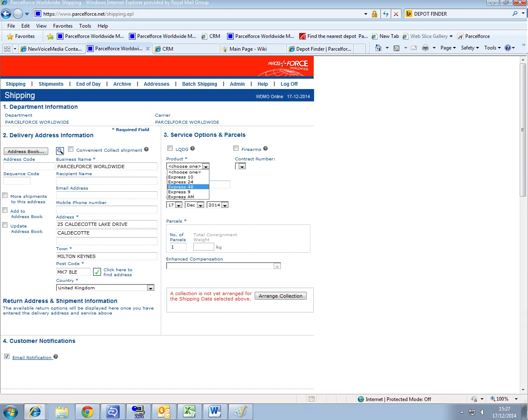The image size is (528, 420).
Task: Tick Update Address Book checkbox
Action: point(5,225)
